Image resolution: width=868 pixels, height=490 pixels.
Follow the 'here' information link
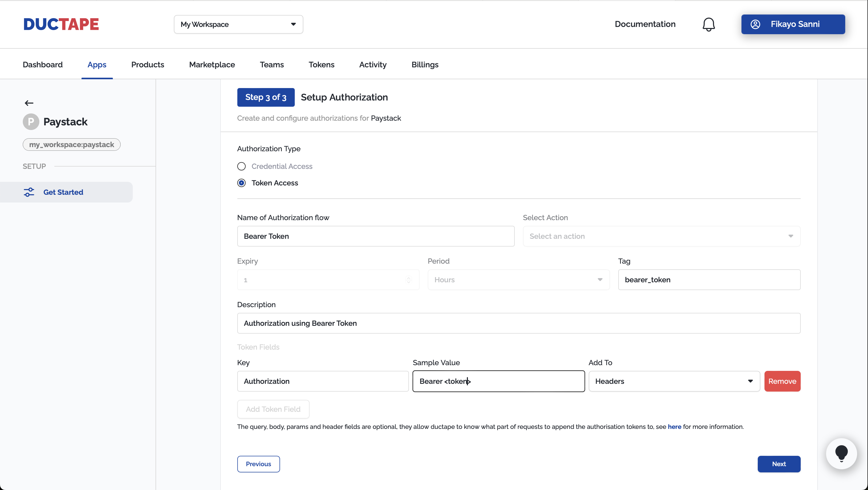point(674,427)
